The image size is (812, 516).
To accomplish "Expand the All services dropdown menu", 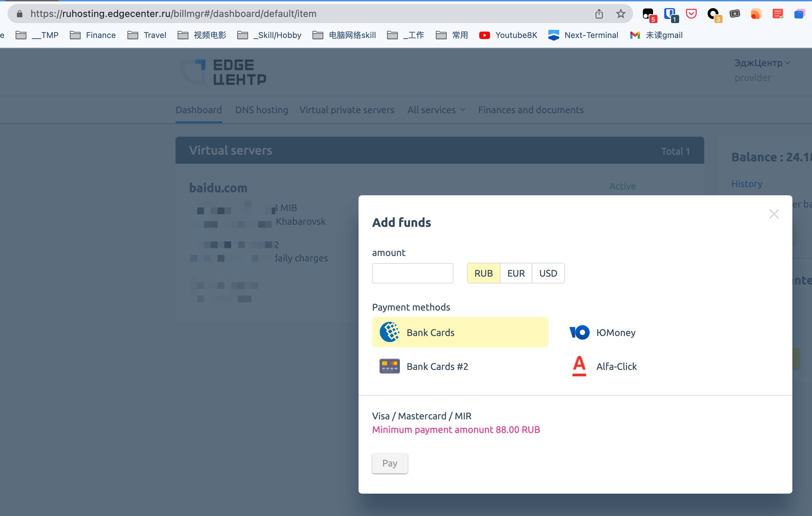I will 435,110.
